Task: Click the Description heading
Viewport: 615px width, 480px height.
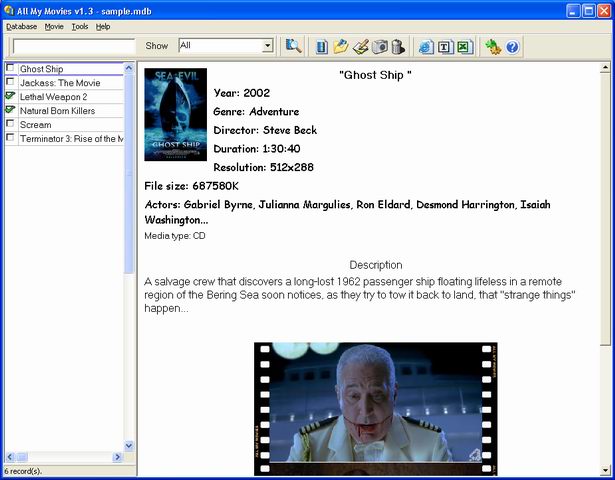Action: [x=376, y=265]
